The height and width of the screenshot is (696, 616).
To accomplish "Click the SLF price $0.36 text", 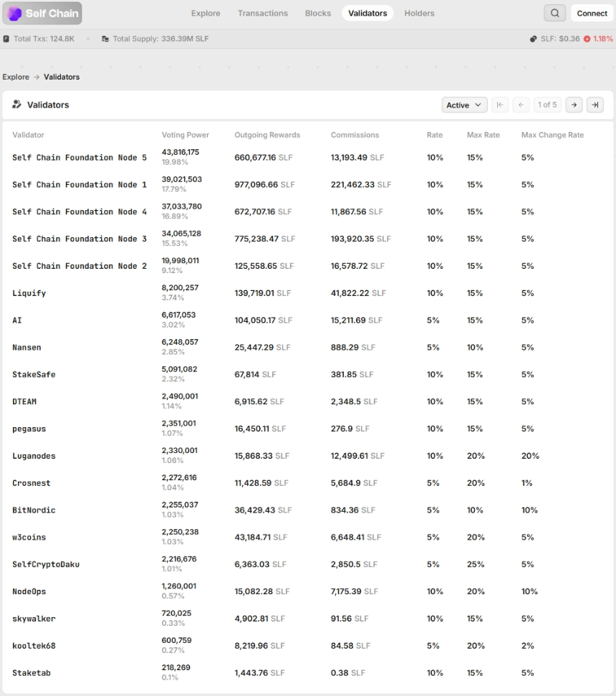I will click(561, 39).
